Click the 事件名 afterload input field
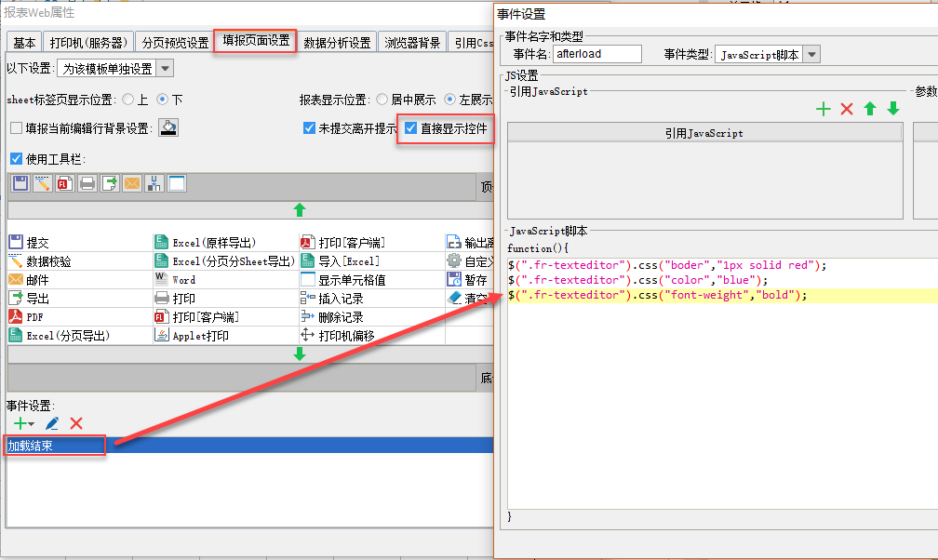The image size is (938, 560). click(x=597, y=54)
